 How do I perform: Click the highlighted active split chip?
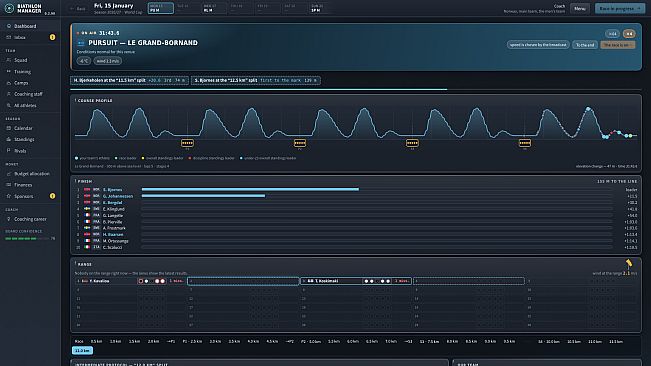(82, 351)
